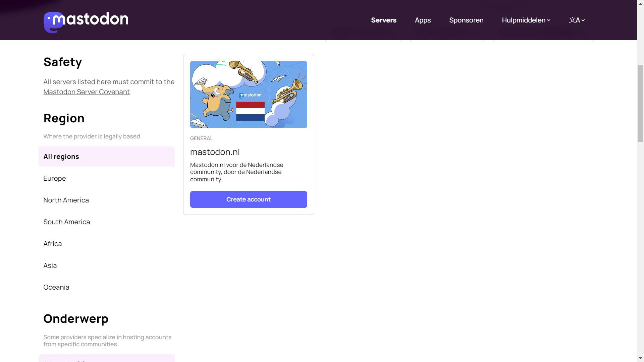This screenshot has height=362, width=644.
Task: Click the page vertical scrollbar thumb
Action: pyautogui.click(x=640, y=104)
